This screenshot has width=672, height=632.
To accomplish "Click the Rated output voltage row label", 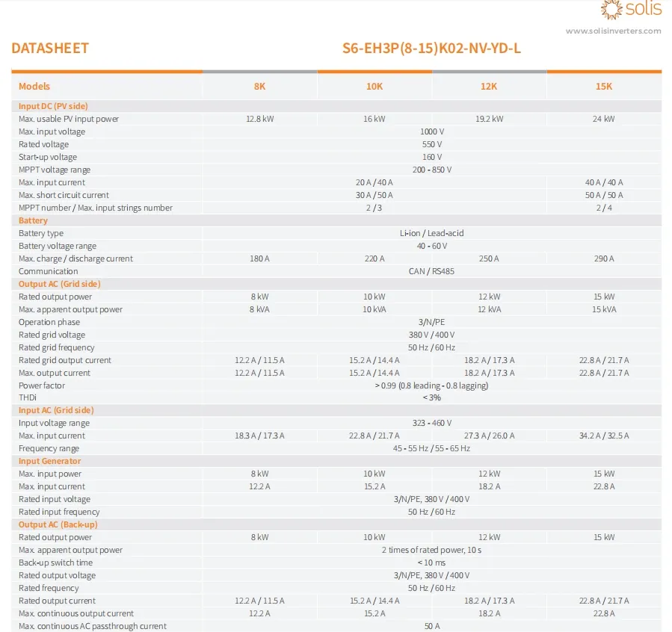I will [x=57, y=575].
